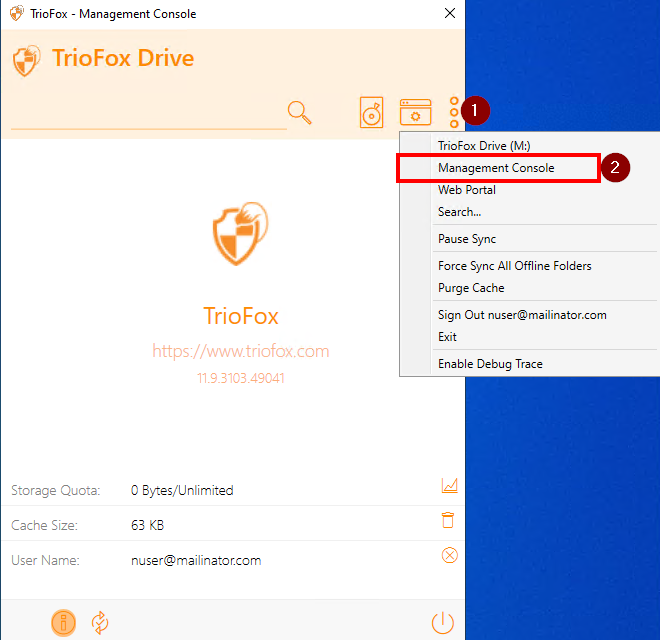Click the 63 KB cache size value
The height and width of the screenshot is (640, 660).
pyautogui.click(x=147, y=525)
